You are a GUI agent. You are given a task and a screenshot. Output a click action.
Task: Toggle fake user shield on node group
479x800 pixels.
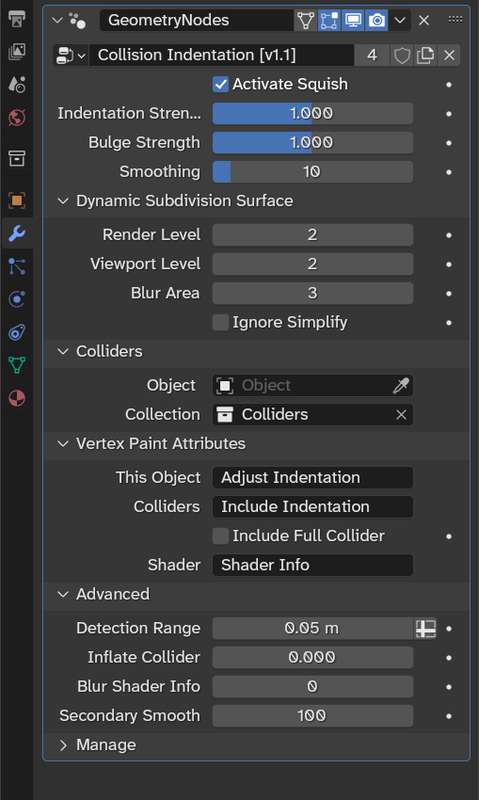pos(401,55)
